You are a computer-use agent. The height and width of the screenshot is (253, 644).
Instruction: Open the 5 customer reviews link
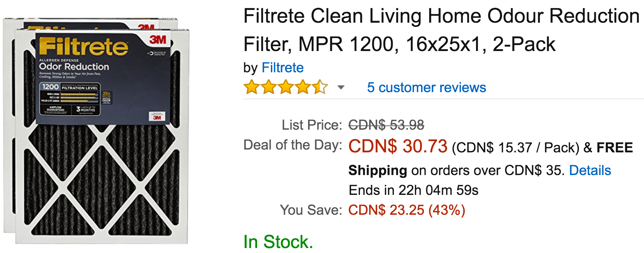[426, 87]
